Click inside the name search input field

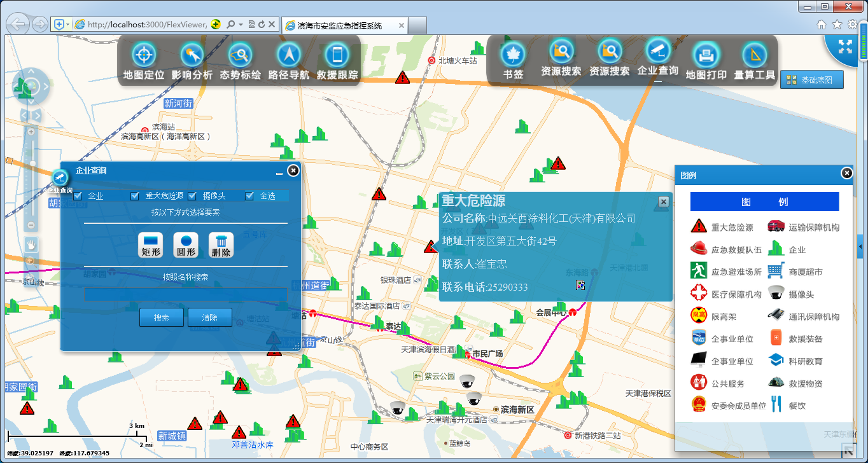pyautogui.click(x=185, y=294)
